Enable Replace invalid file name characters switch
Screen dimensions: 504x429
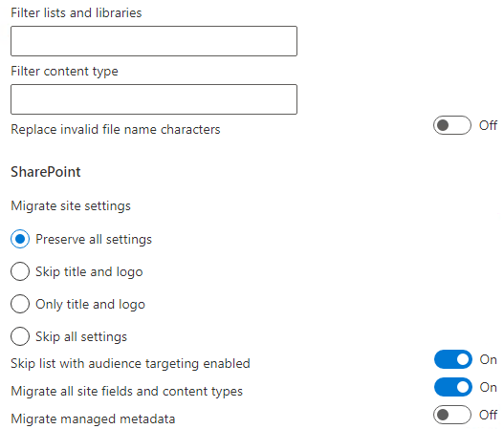click(x=452, y=125)
